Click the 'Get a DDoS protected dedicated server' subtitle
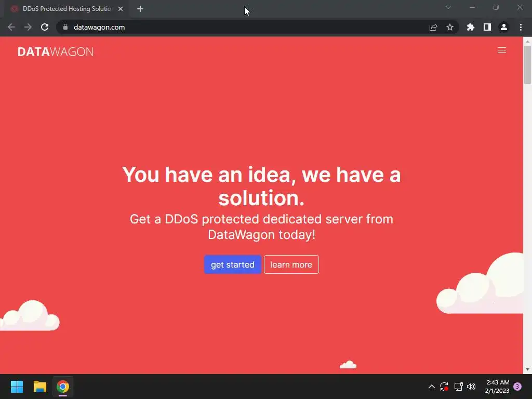 coord(261,227)
